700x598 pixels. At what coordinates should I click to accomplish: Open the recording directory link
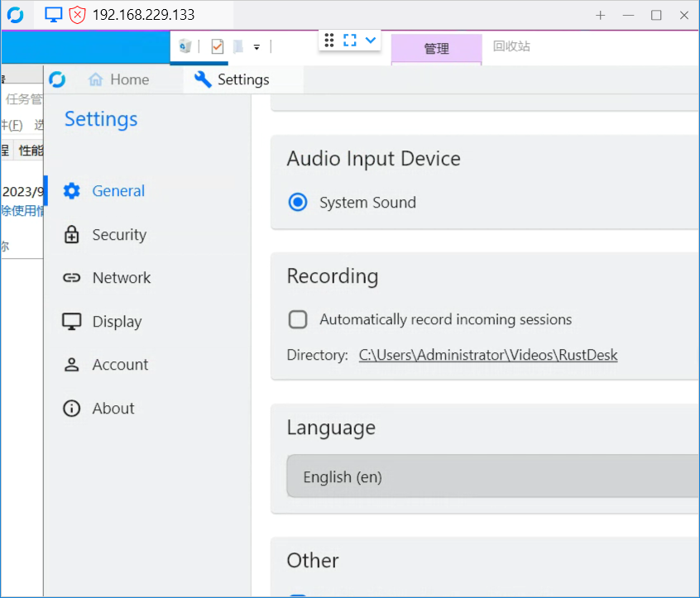488,355
